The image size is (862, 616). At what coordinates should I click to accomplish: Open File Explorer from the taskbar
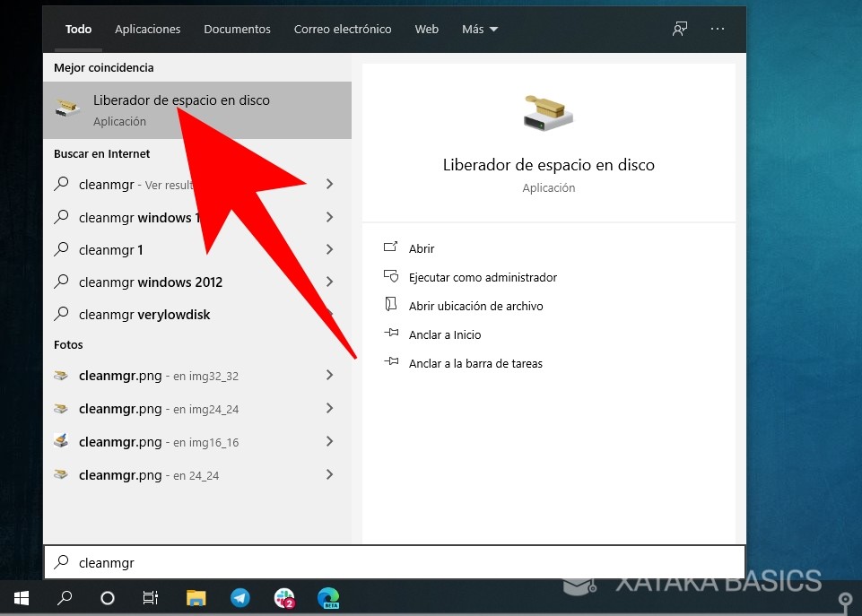[196, 597]
